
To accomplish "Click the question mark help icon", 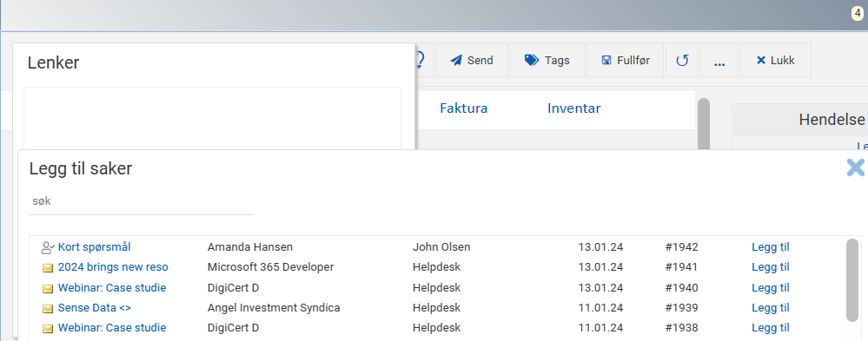I will (421, 60).
